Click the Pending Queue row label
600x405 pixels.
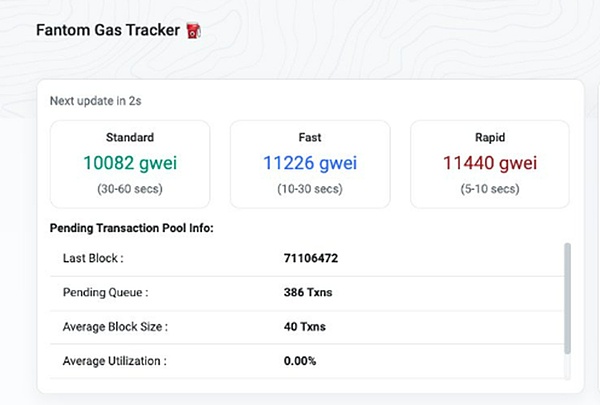(104, 292)
